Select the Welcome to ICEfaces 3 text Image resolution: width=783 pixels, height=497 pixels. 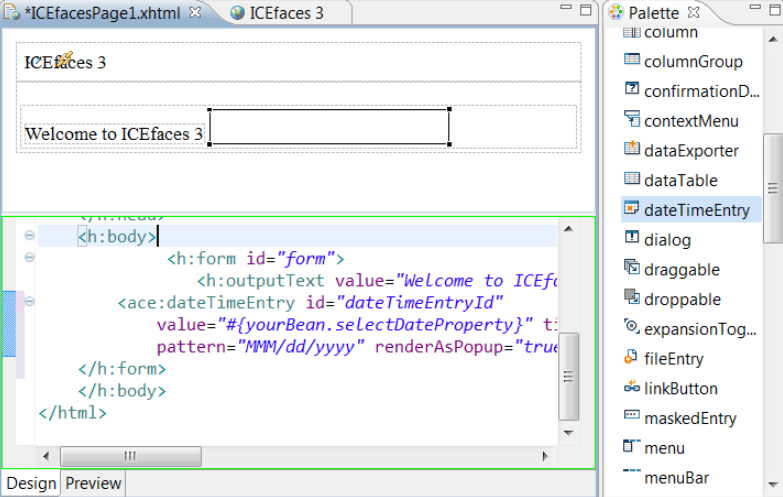(x=114, y=134)
